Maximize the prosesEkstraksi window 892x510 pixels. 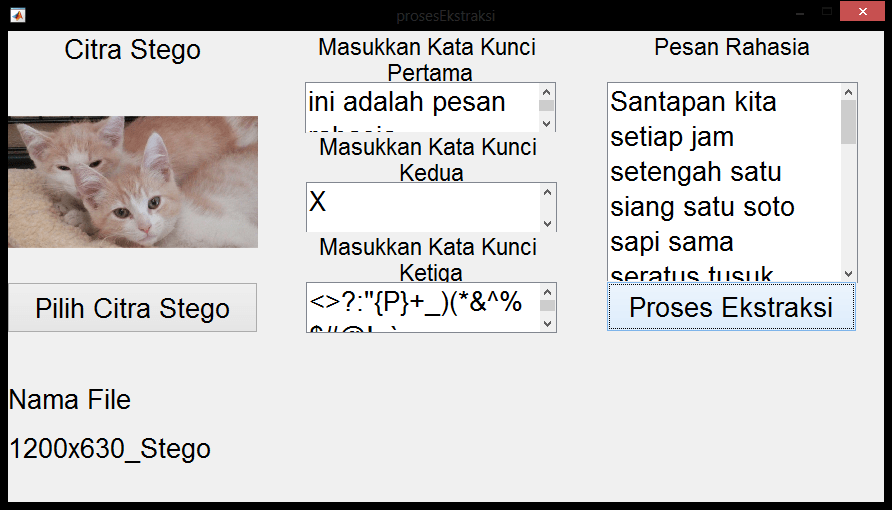tap(826, 12)
